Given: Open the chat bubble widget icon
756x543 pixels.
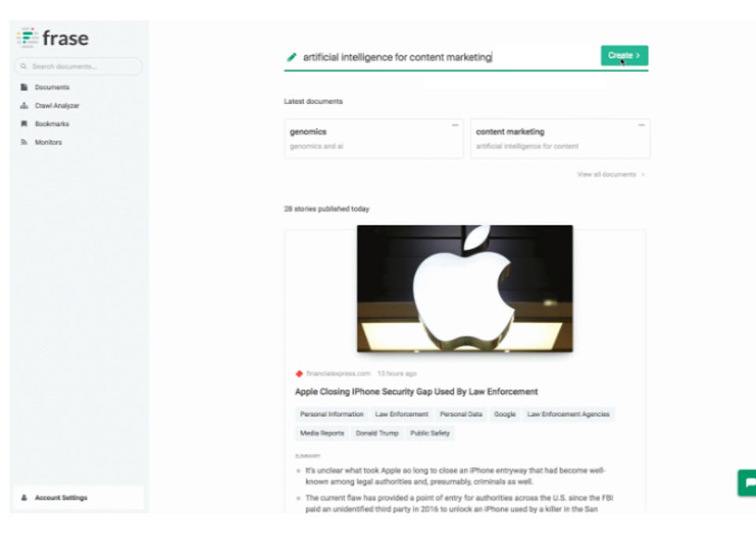Looking at the screenshot, I should click(748, 482).
